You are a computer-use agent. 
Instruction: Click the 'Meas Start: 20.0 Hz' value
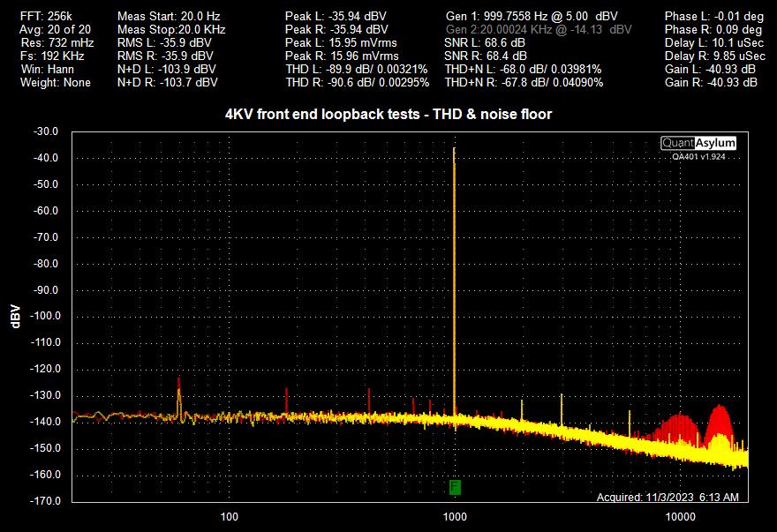tap(169, 17)
